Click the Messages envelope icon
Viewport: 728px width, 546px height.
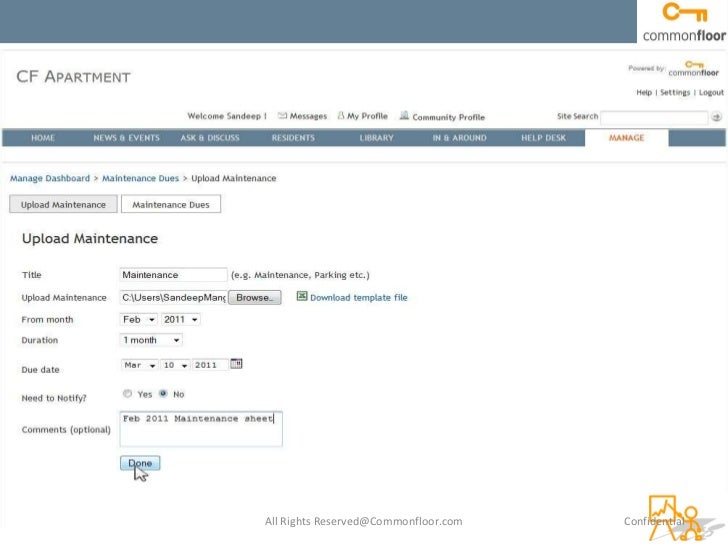tap(282, 116)
